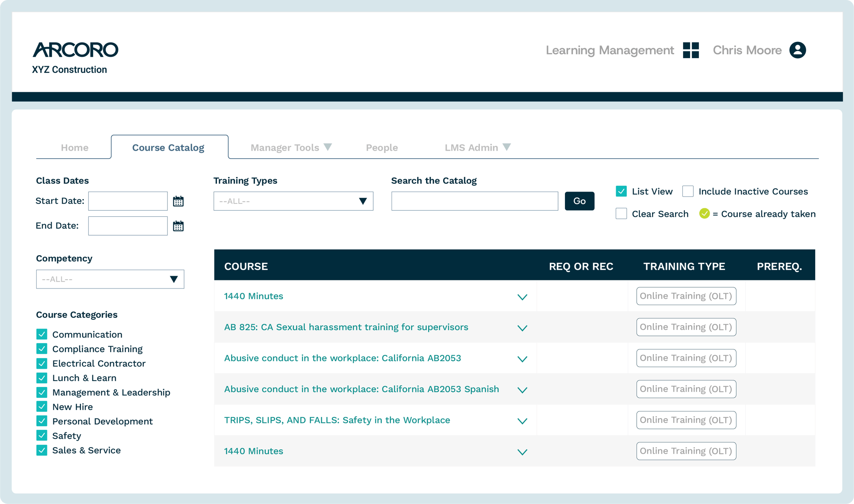The image size is (854, 504).
Task: Open the Manager Tools tab
Action: coord(285,148)
